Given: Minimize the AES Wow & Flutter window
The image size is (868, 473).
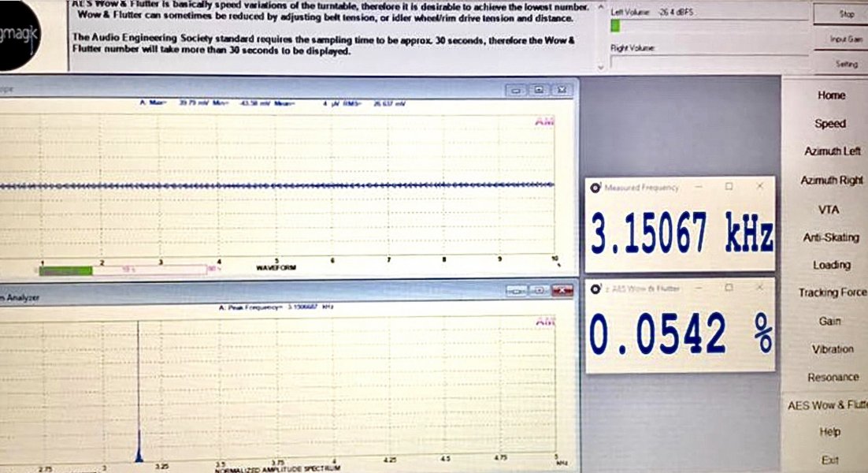Looking at the screenshot, I should pos(698,288).
